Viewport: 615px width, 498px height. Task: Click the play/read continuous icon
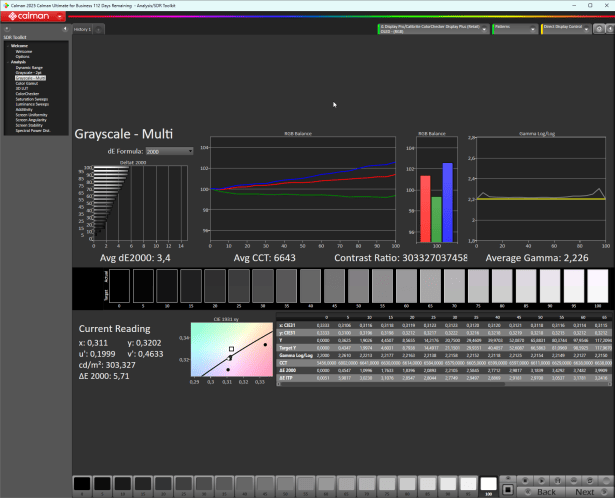[x=542, y=480]
